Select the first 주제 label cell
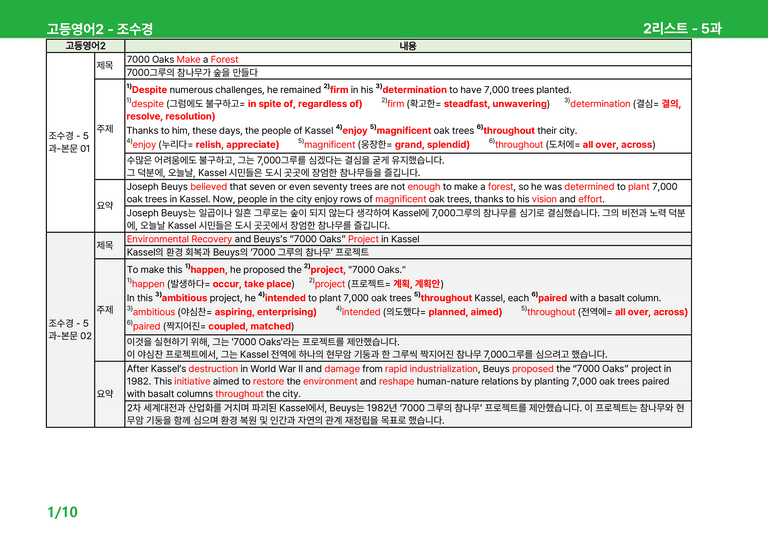The image size is (768, 543). pyautogui.click(x=109, y=129)
